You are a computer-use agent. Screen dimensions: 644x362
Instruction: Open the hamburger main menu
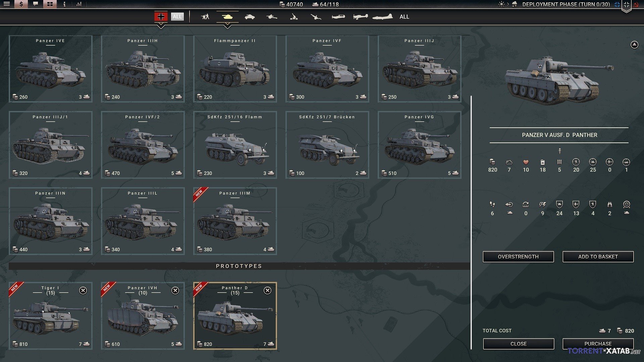[7, 4]
